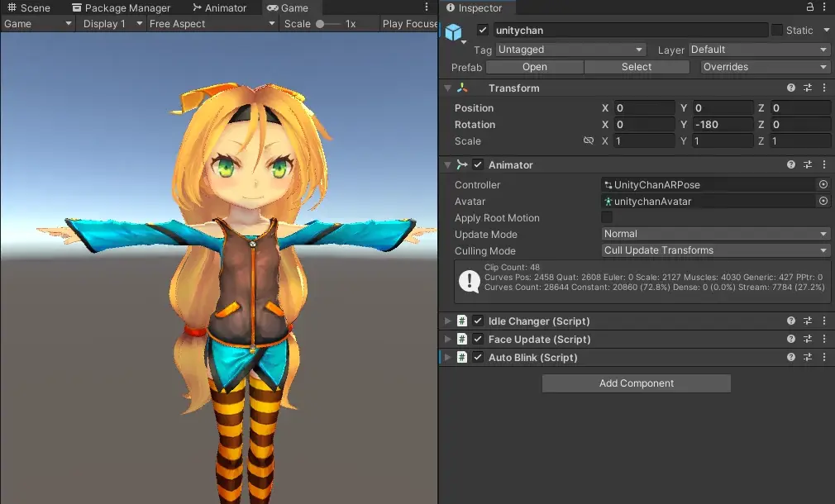Click the Add Component button
Image resolution: width=835 pixels, height=504 pixels.
point(637,383)
